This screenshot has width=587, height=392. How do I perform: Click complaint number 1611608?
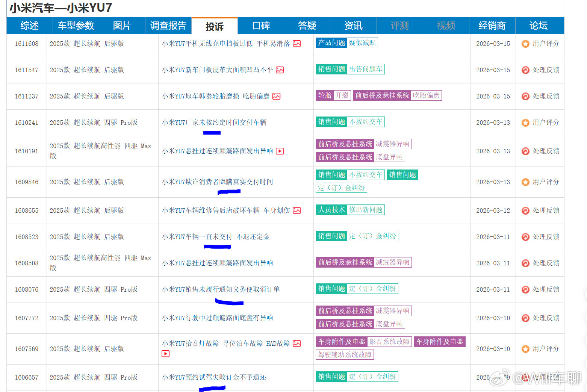(x=27, y=44)
